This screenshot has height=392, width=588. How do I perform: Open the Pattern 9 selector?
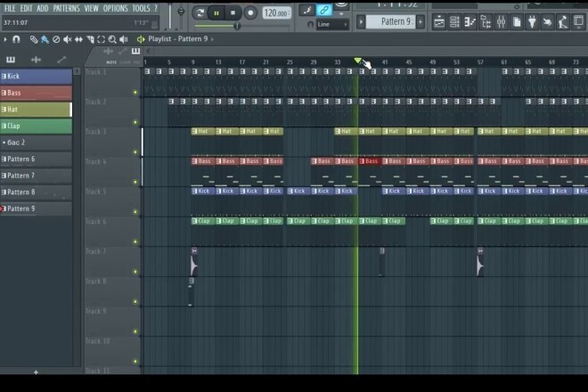pyautogui.click(x=390, y=21)
